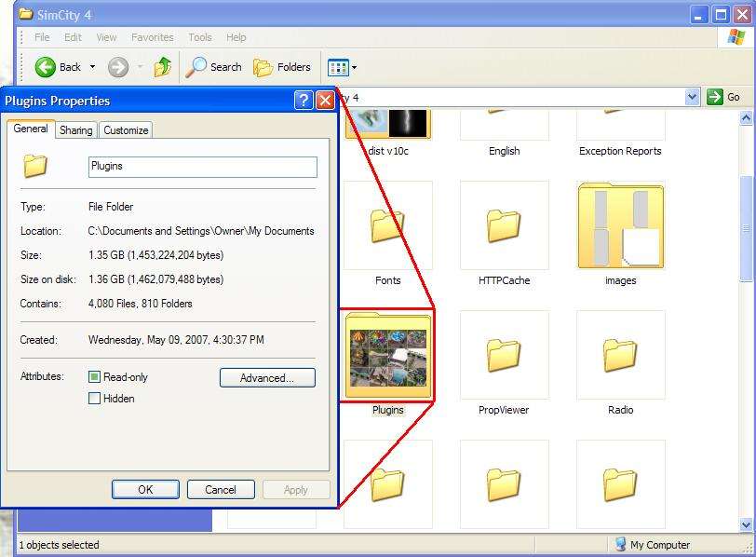
Task: Click the vertical scrollbar thumb in SimCity 4 window
Action: pos(746,228)
